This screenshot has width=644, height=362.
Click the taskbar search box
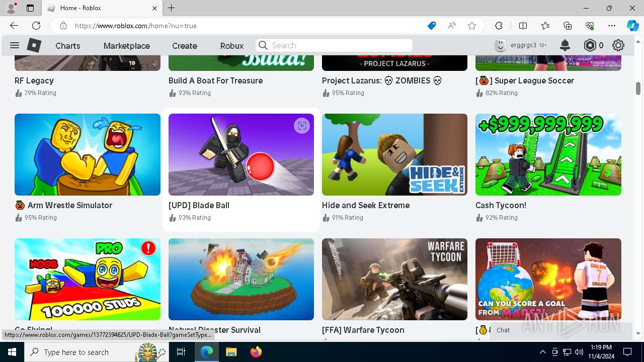pos(96,352)
